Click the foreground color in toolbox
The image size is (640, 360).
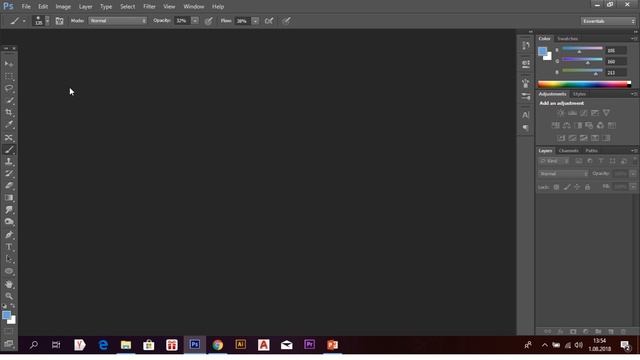(x=7, y=315)
